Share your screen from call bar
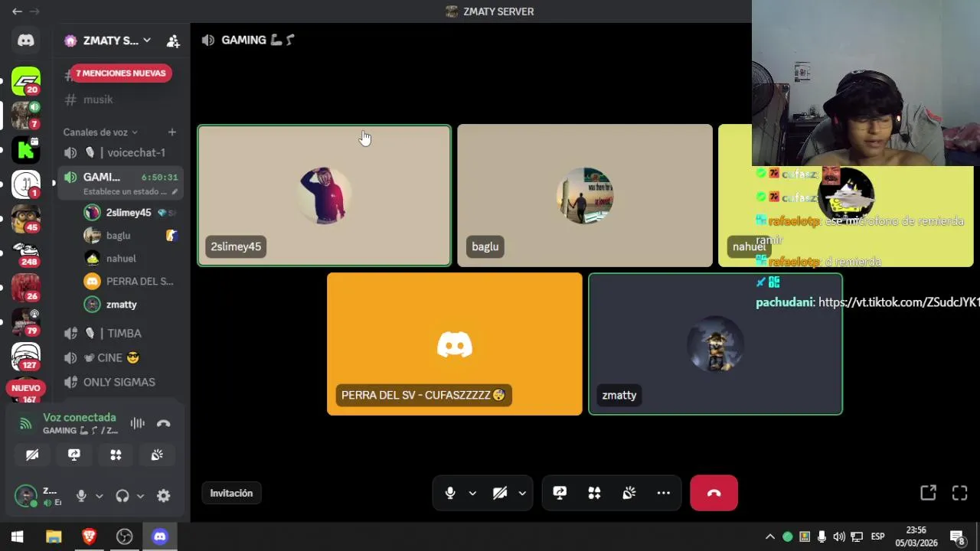 tap(560, 494)
